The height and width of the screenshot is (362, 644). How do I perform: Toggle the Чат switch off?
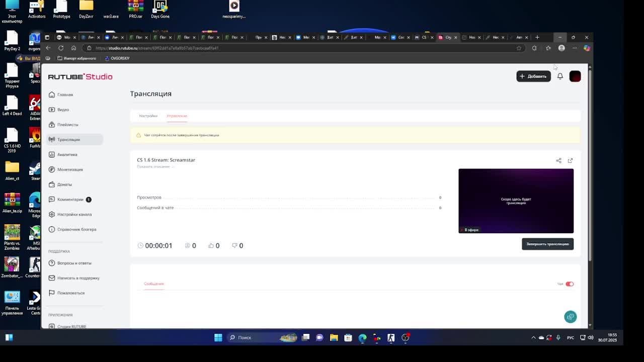pyautogui.click(x=570, y=284)
